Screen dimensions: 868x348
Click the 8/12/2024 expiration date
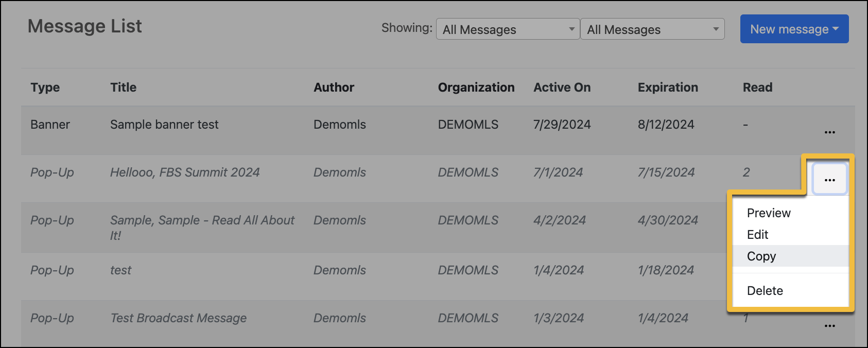tap(666, 125)
